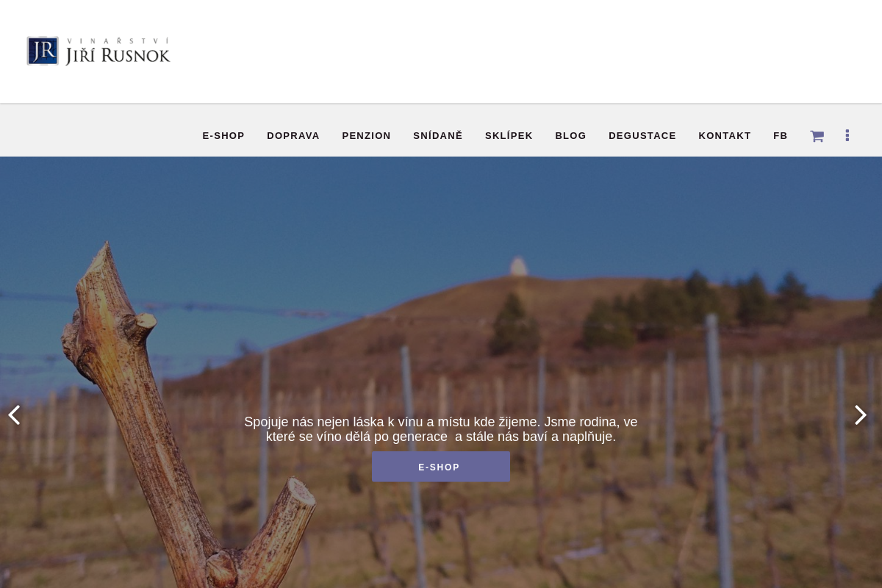Click the Jiří Rusnok winery name
882x588 pixels.
tap(118, 56)
